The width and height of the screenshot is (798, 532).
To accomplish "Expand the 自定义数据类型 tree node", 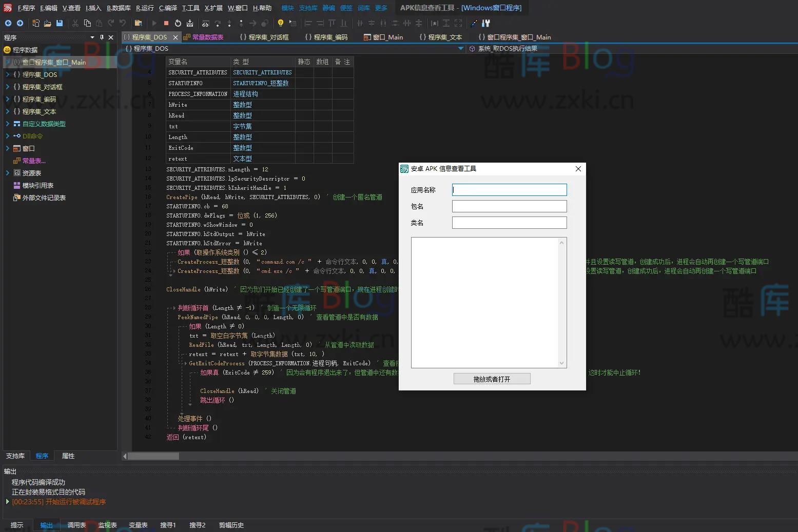I will click(x=8, y=124).
